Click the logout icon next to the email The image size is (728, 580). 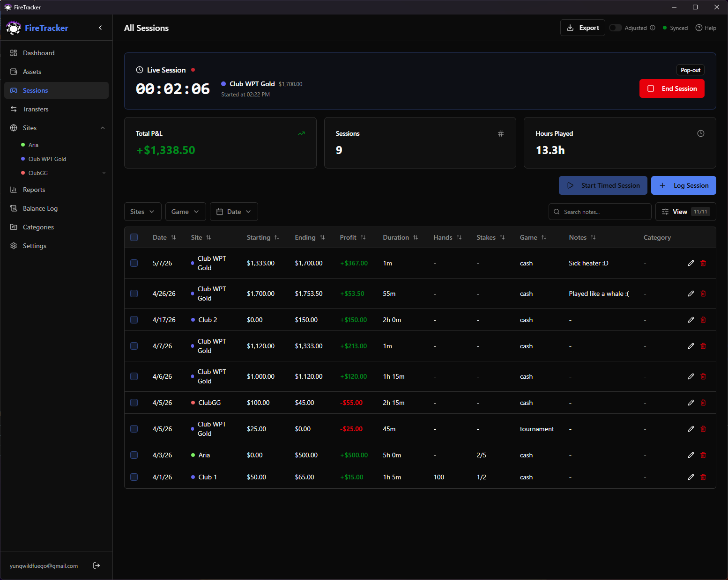97,565
